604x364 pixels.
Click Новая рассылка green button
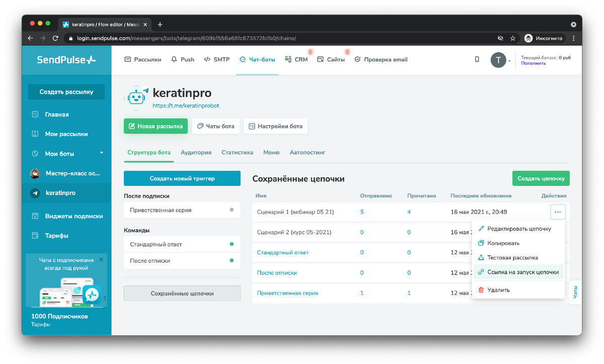pos(156,126)
